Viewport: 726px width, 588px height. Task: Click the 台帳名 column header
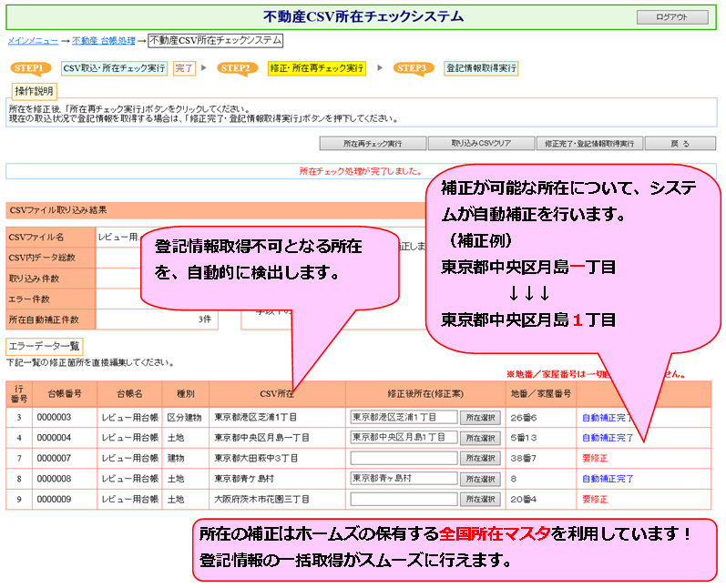(x=129, y=394)
